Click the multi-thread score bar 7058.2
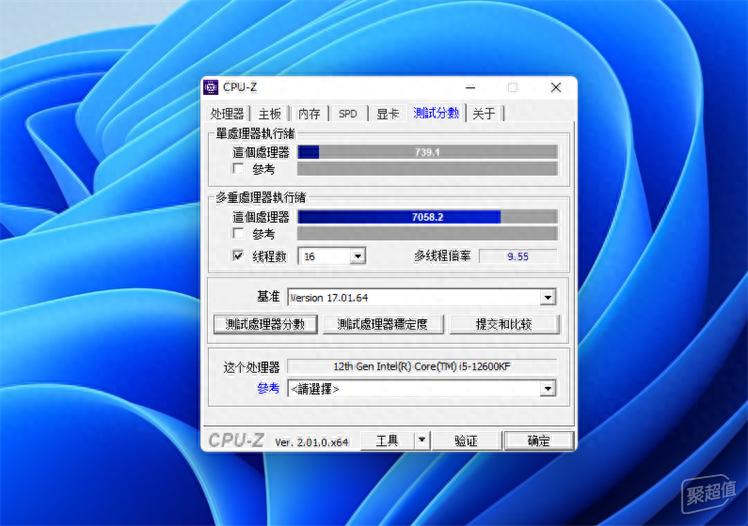Viewport: 748px width, 526px height. (x=427, y=217)
